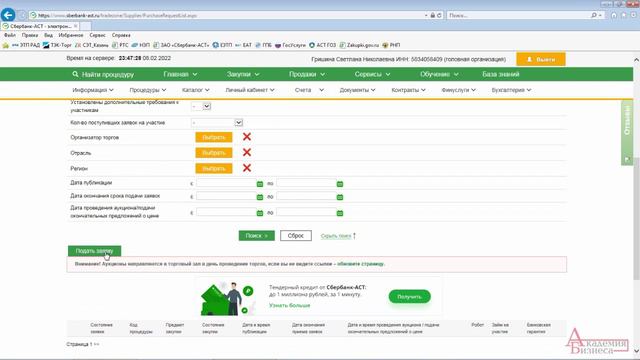Click Выбрать for Организатор торгов
The height and width of the screenshot is (360, 640).
pyautogui.click(x=213, y=137)
